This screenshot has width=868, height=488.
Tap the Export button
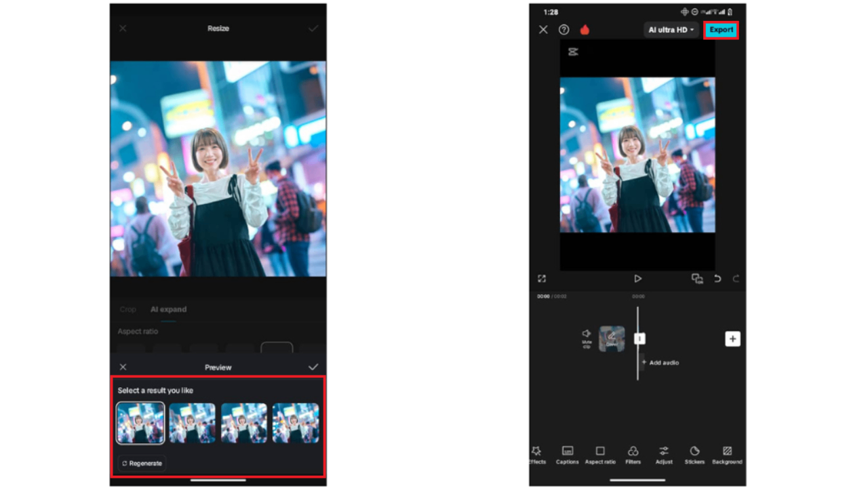(x=721, y=29)
